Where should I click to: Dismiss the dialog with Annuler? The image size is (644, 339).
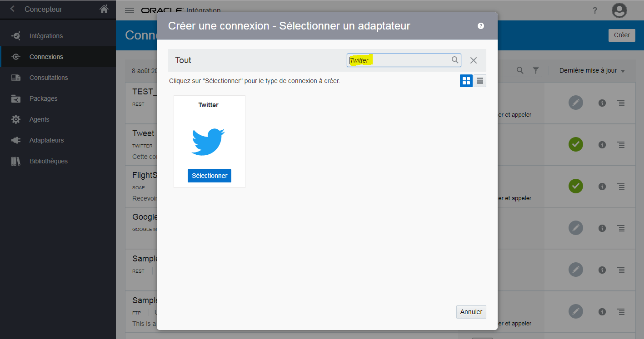coord(471,312)
